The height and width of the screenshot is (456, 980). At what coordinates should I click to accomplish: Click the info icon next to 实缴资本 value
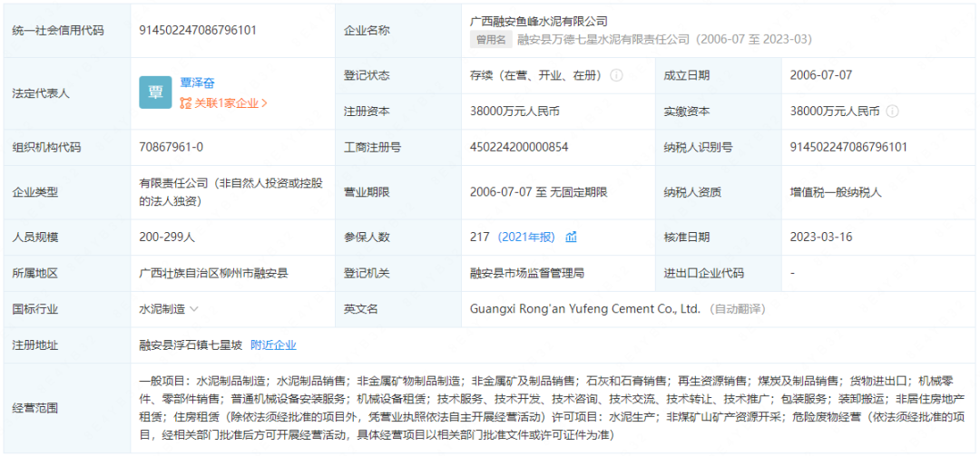click(893, 112)
